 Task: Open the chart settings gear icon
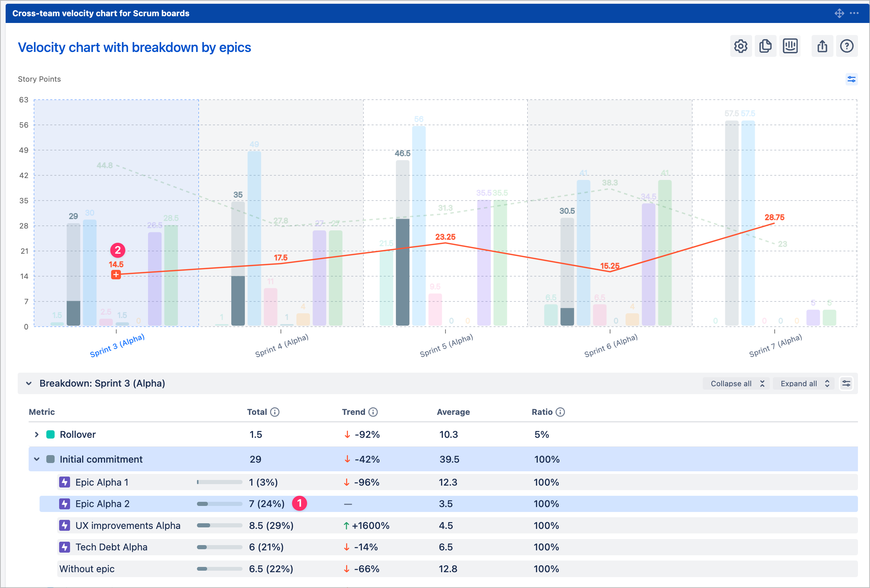pyautogui.click(x=740, y=46)
